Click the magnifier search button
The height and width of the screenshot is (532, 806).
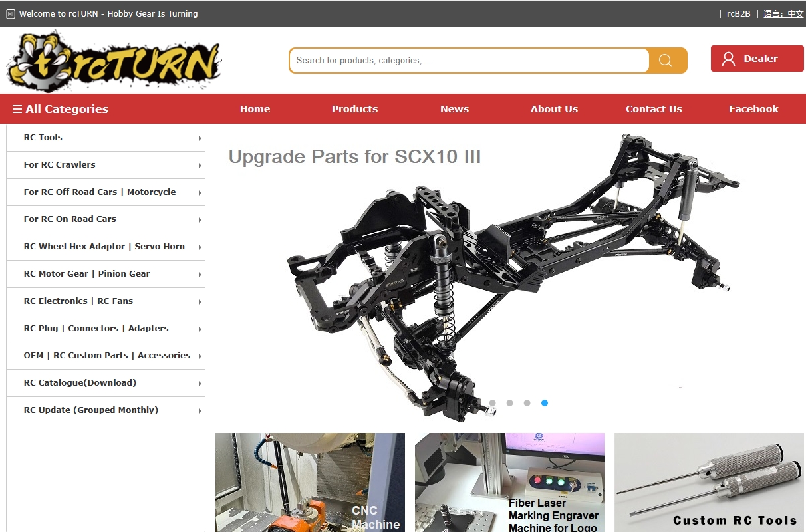point(666,61)
